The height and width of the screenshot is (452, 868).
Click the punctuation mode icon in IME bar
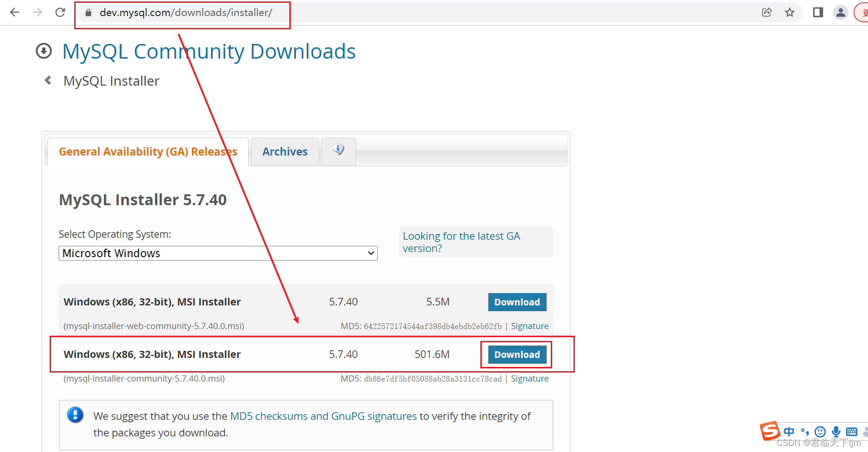click(805, 431)
